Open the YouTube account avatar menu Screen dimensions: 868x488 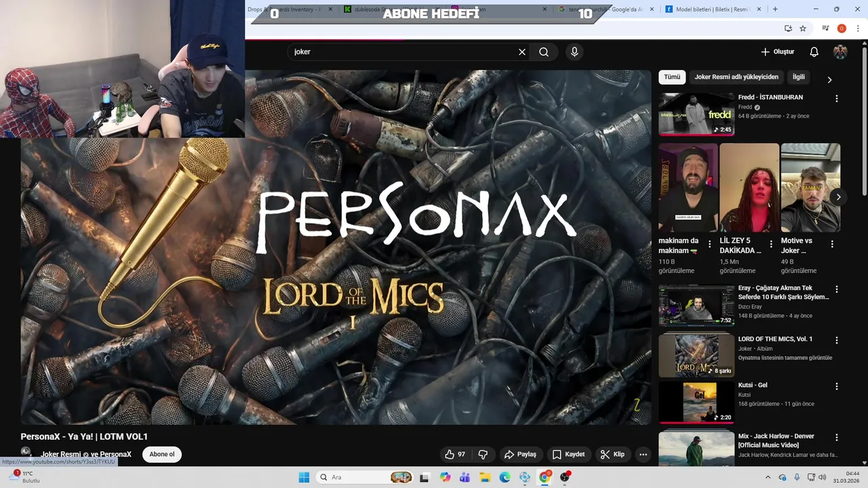840,52
